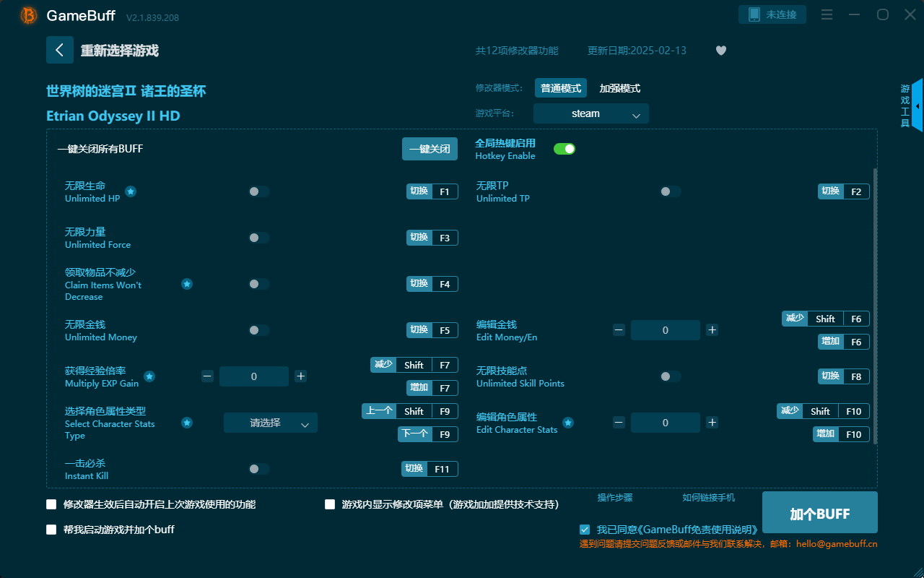924x578 pixels.
Task: Click star badge beside Edit Character Stats
Action: click(568, 423)
